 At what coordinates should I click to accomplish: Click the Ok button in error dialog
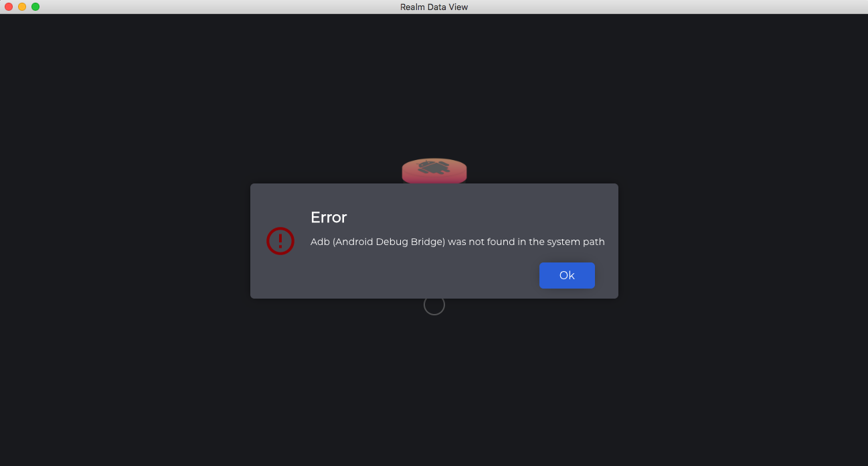[567, 275]
